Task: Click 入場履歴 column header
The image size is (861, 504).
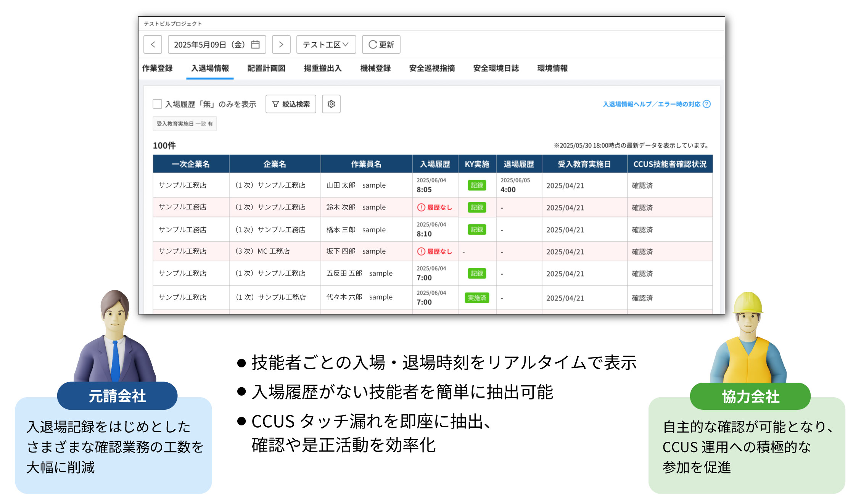Action: (x=435, y=164)
